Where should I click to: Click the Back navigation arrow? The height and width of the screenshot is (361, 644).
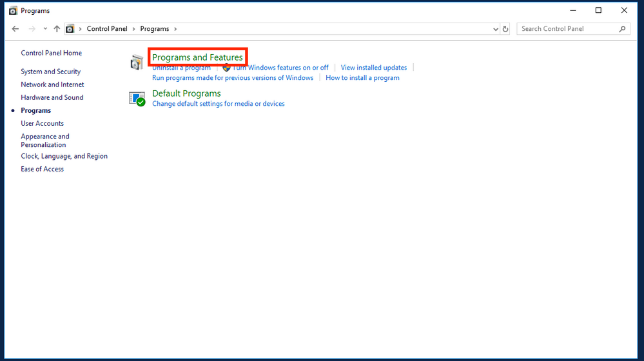click(x=15, y=29)
